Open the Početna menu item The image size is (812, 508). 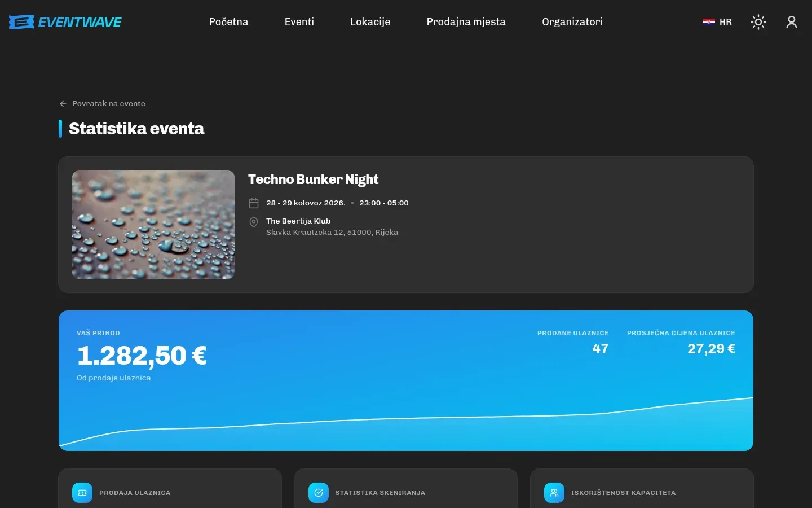228,22
